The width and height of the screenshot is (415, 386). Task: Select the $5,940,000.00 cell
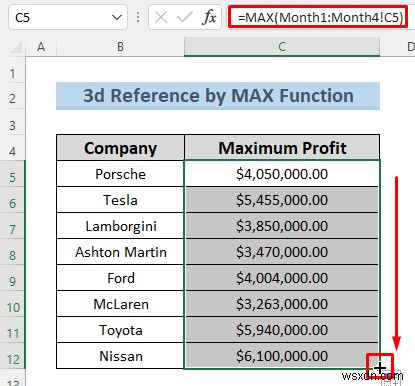click(282, 330)
